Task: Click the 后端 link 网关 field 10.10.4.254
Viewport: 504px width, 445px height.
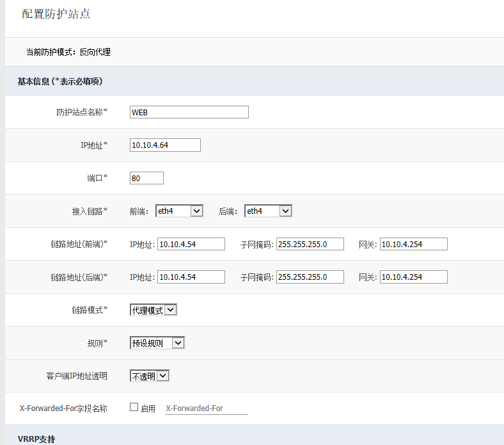Action: point(413,277)
